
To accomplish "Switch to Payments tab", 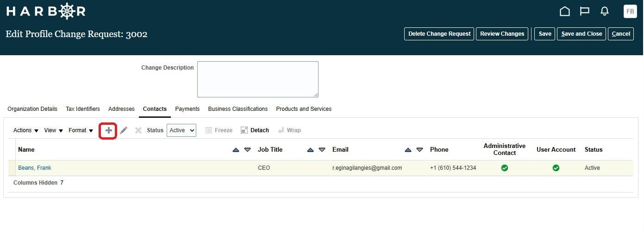I will coord(187,109).
